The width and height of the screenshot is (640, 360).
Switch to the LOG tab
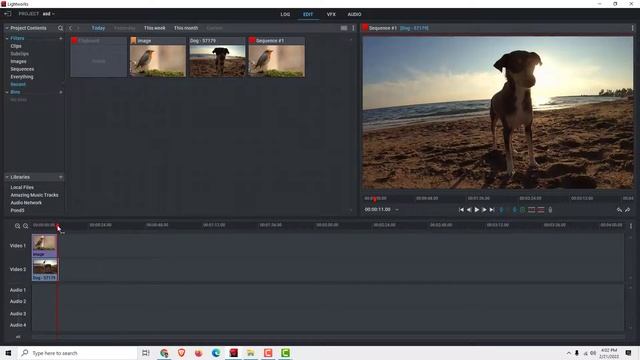285,14
